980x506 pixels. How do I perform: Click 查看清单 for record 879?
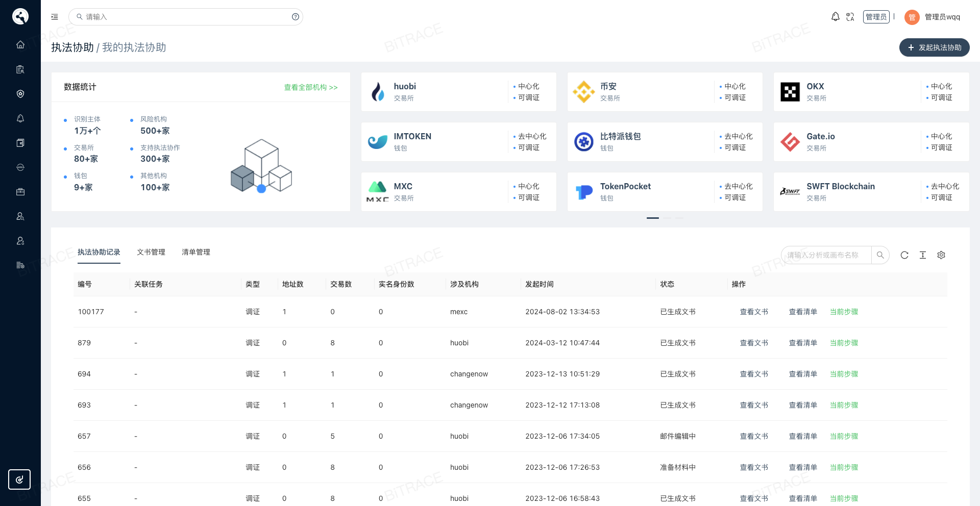tap(803, 343)
